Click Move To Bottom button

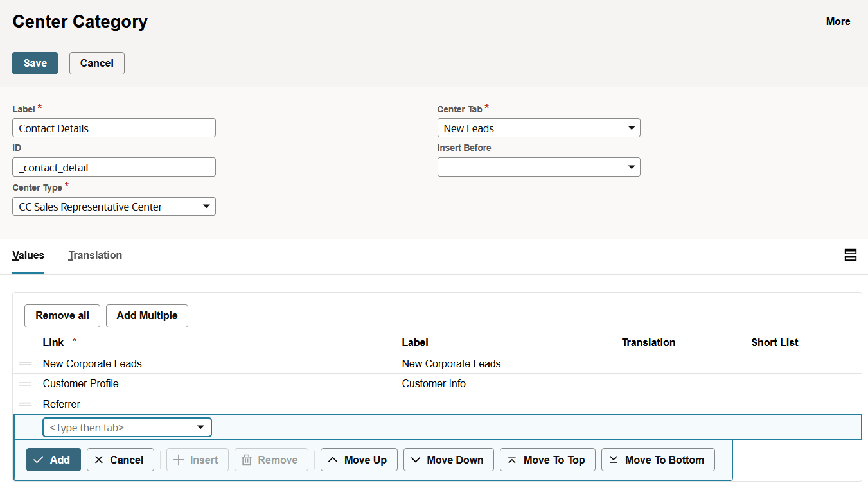658,460
